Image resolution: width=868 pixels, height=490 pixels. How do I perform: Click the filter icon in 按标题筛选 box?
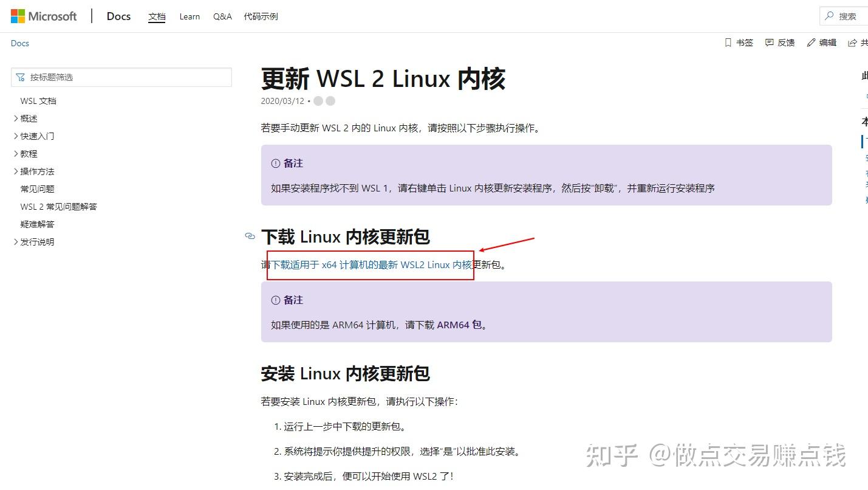(21, 77)
